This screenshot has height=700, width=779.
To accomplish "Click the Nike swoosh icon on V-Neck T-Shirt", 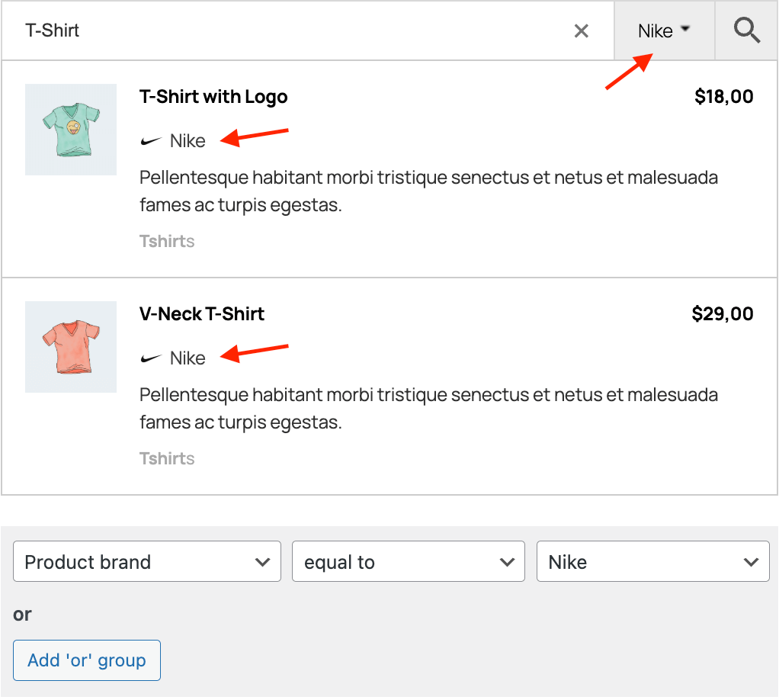I will (x=150, y=358).
